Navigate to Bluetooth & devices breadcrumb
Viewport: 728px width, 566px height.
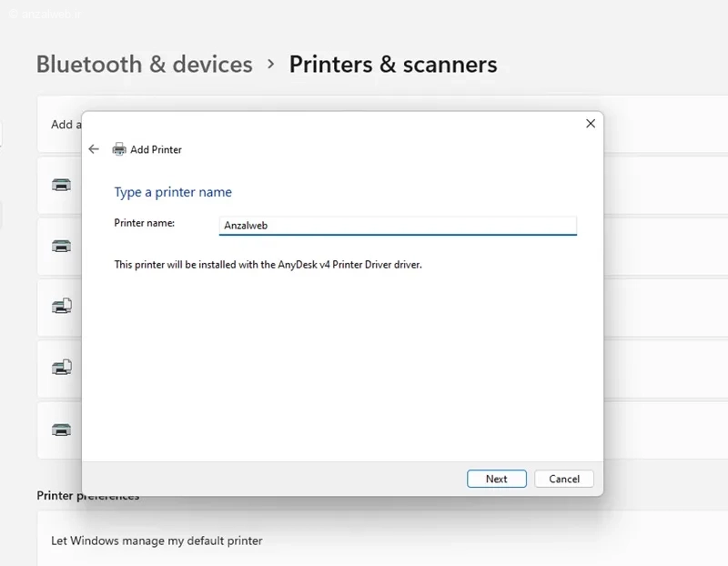click(x=145, y=64)
